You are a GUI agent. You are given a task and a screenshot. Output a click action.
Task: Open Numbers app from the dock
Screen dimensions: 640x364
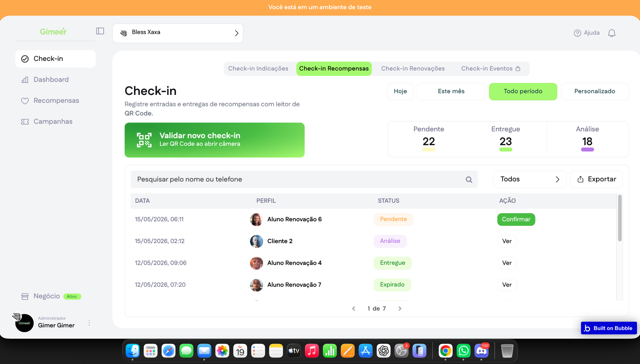pos(330,351)
